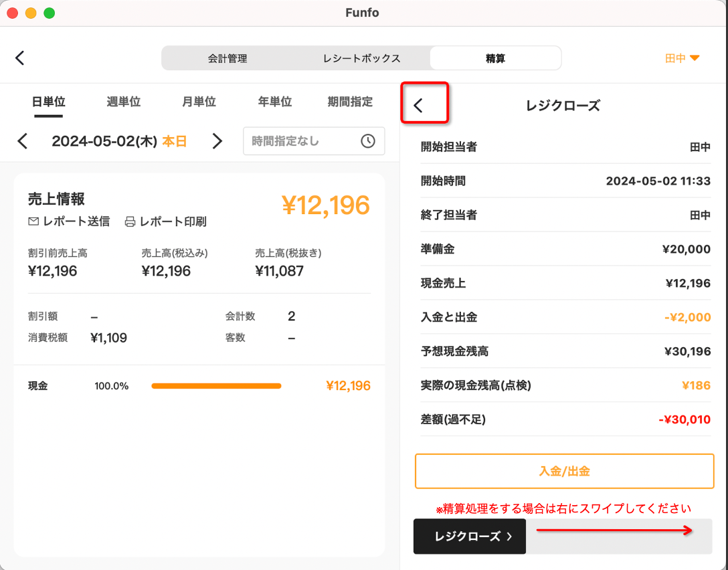Click 入金と出金 value -¥2,000
This screenshot has height=570, width=728.
688,318
